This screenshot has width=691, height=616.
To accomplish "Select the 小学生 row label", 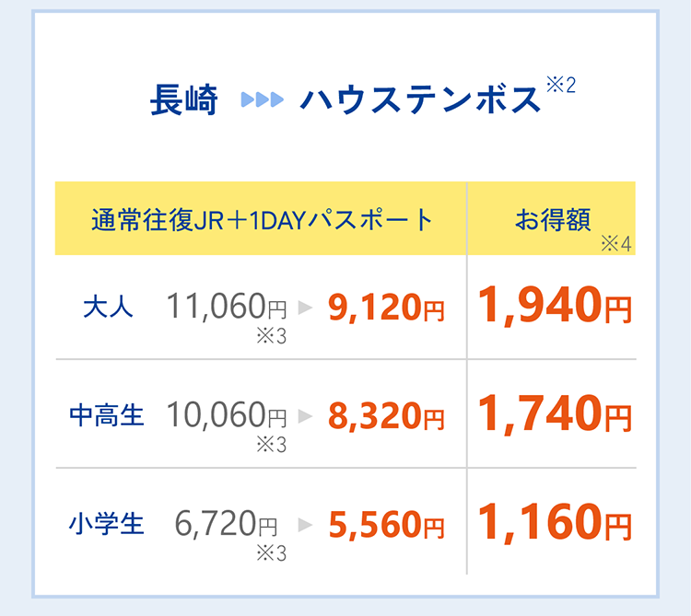I will 107,524.
